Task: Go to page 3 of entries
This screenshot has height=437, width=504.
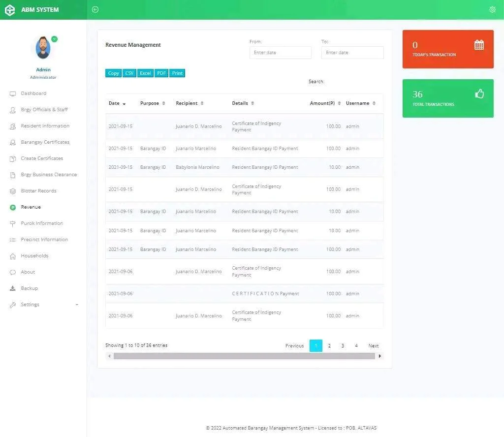Action: tap(343, 346)
